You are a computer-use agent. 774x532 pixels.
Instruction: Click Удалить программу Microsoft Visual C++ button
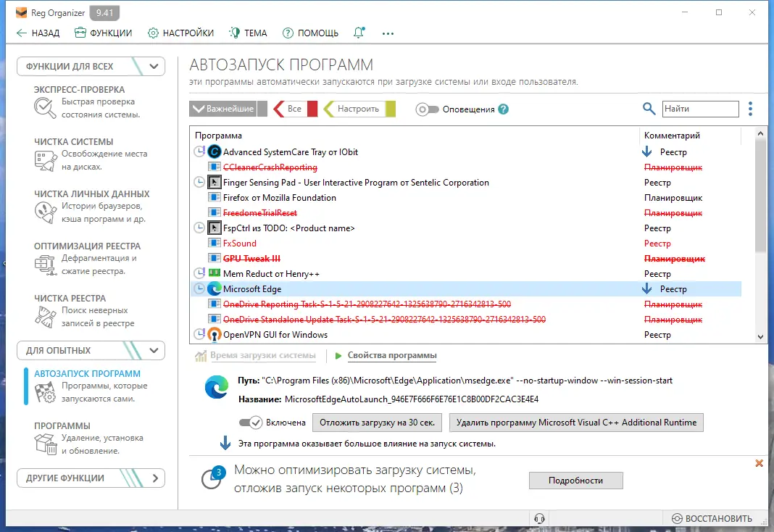[576, 423]
